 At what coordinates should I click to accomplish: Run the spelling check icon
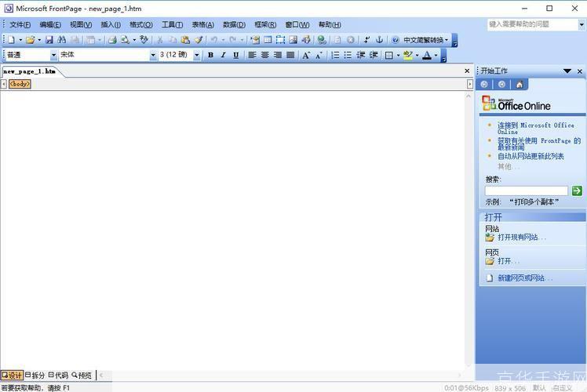(x=144, y=40)
